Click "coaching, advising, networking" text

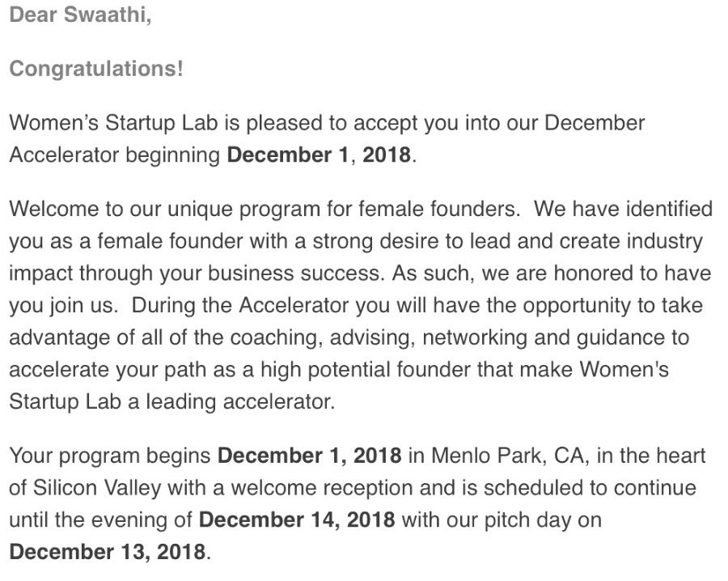coord(379,337)
